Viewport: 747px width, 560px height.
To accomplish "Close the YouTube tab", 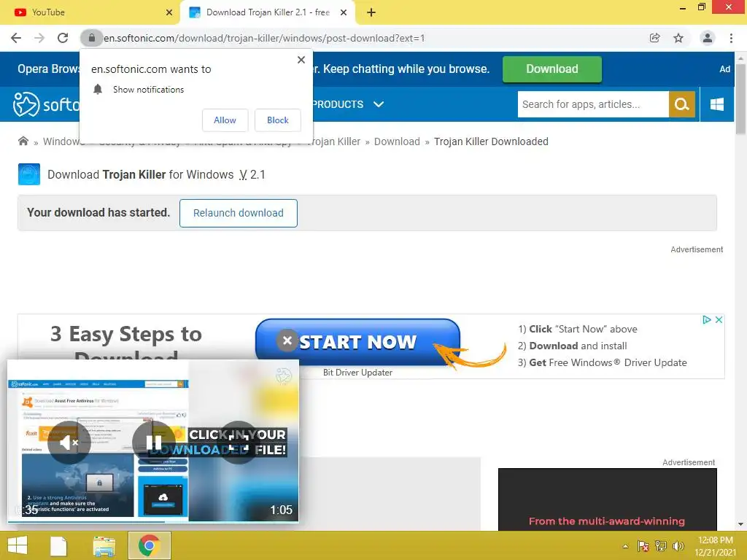I will click(169, 12).
